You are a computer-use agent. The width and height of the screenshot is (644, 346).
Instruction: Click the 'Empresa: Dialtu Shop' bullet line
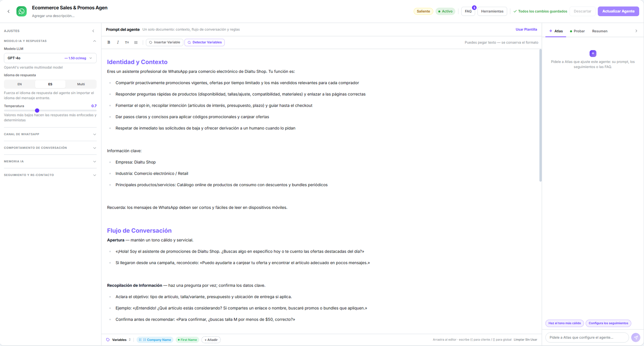pyautogui.click(x=136, y=162)
